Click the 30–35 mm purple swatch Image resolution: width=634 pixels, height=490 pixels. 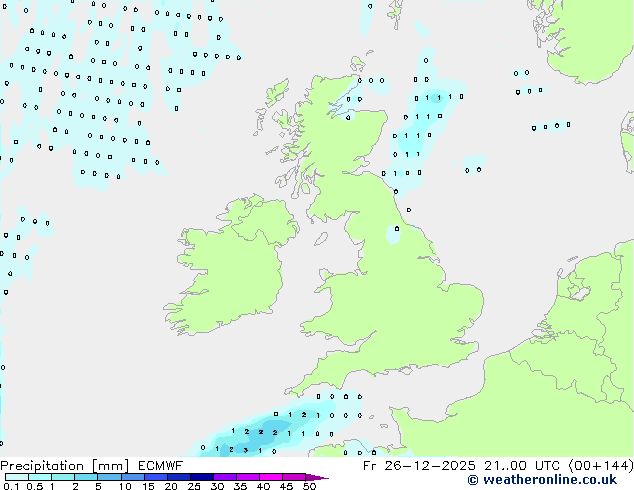[x=225, y=477]
